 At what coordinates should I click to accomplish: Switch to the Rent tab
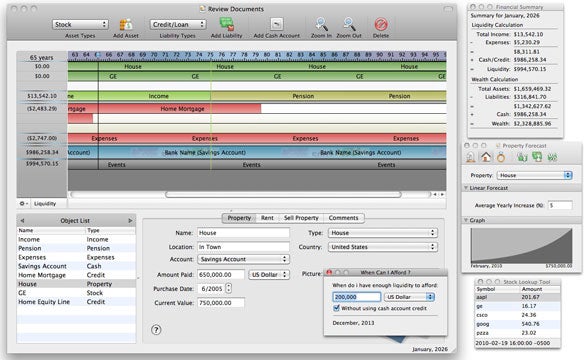click(267, 218)
